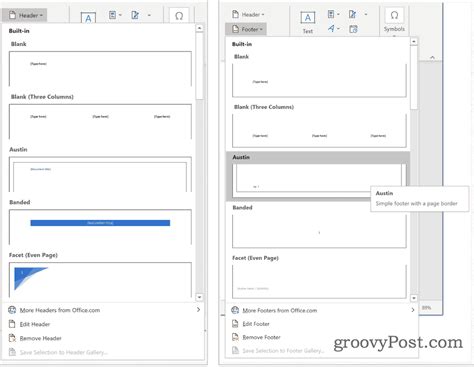
Task: Open the Symbols button in right ribbon
Action: tap(394, 21)
